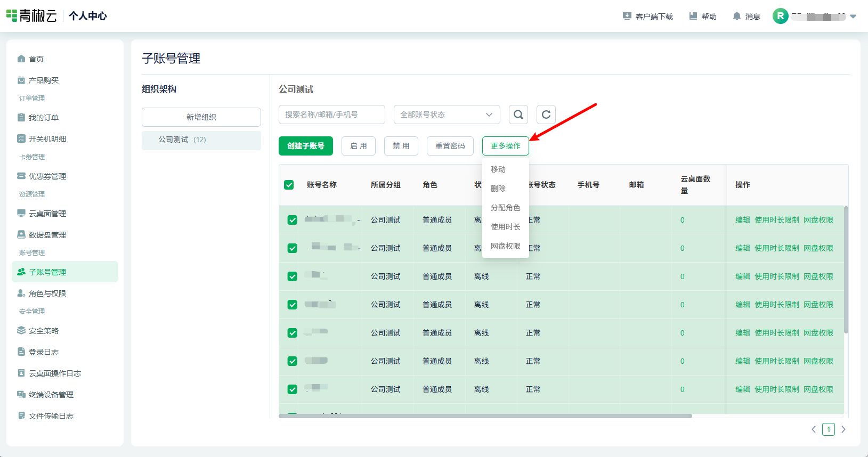Uncheck the second account row checkbox
This screenshot has height=457, width=868.
pyautogui.click(x=292, y=248)
